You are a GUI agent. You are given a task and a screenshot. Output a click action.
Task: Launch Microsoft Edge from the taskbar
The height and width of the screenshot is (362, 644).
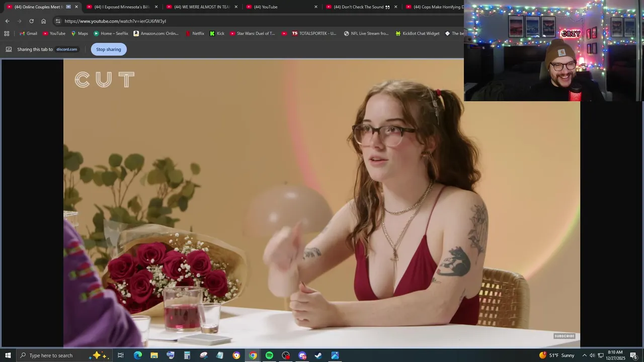pyautogui.click(x=137, y=355)
